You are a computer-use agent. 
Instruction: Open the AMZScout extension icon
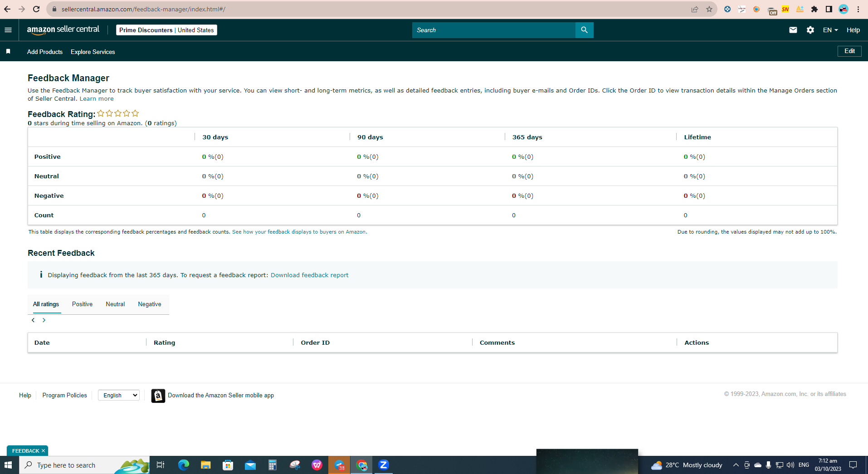point(800,9)
